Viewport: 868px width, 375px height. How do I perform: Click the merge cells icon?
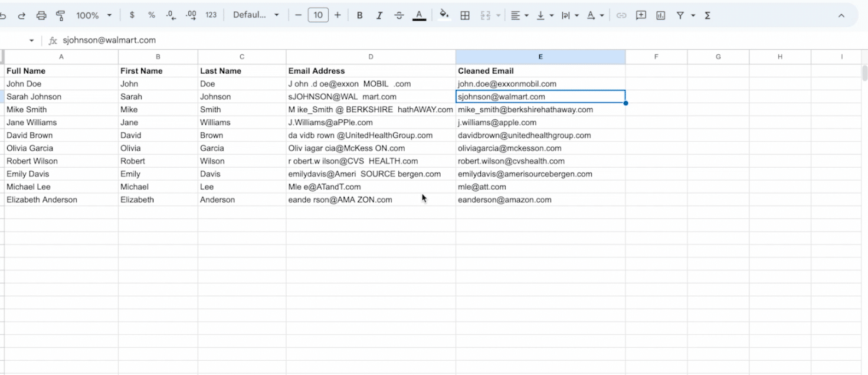(x=486, y=15)
